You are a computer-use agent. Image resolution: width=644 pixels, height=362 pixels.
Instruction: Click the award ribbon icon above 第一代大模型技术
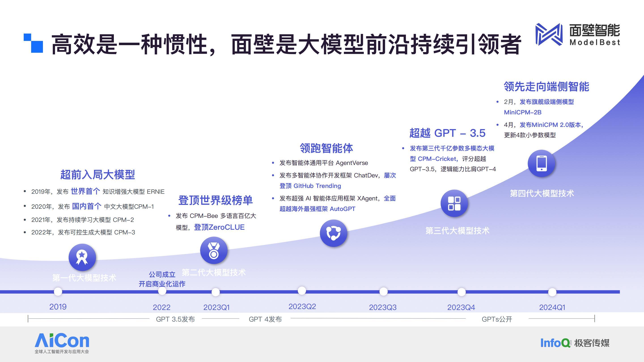point(82,257)
